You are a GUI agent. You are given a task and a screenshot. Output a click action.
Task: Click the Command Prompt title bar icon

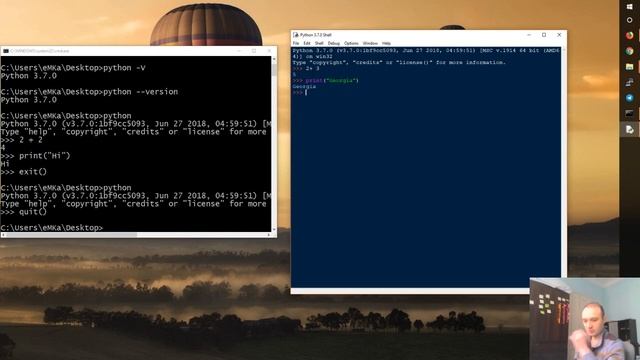[x=6, y=51]
